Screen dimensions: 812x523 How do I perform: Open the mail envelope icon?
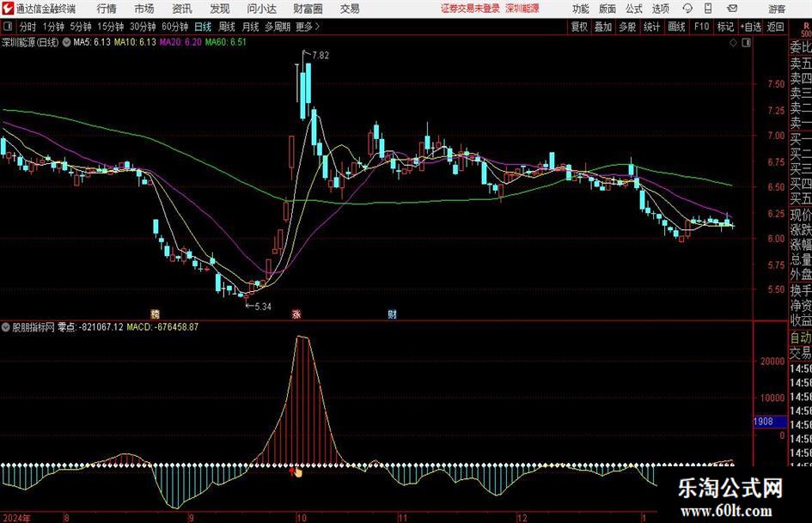pyautogui.click(x=732, y=9)
